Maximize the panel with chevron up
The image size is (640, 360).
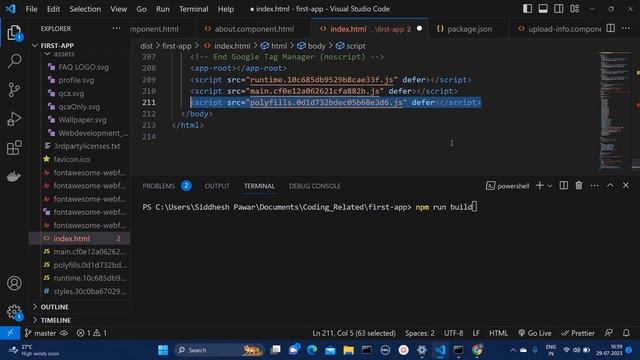610,186
